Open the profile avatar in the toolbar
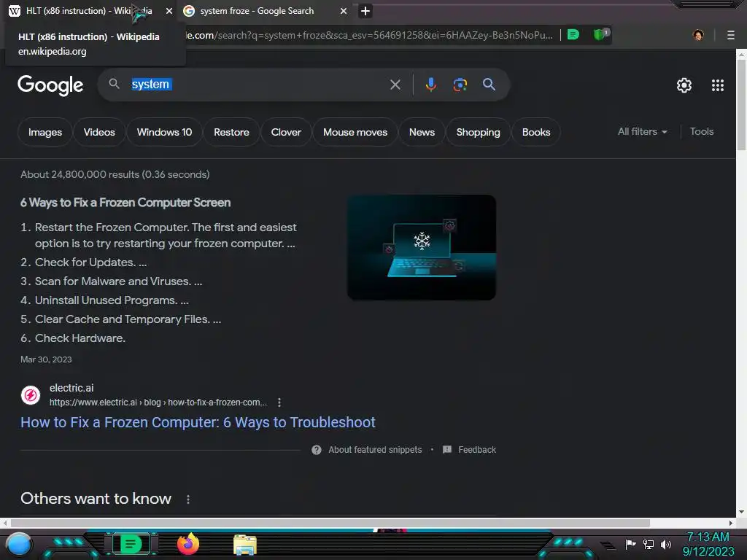 click(698, 35)
